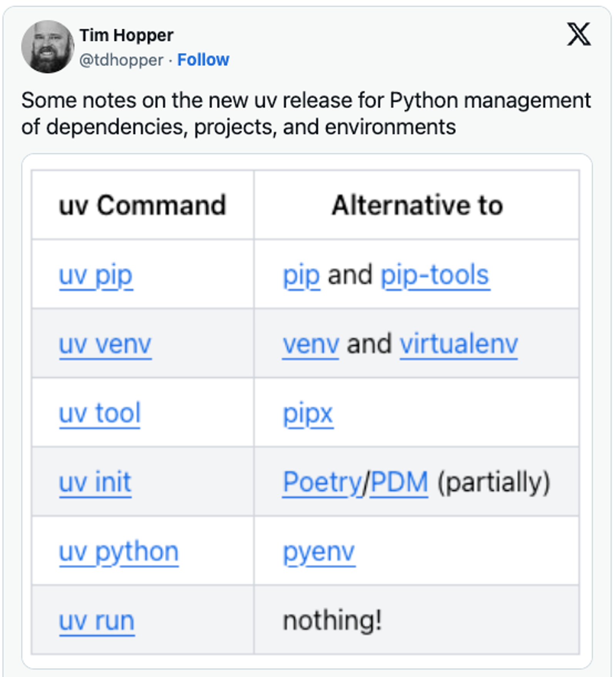Open the uv venv link
Screen dimensions: 616x677
pyautogui.click(x=105, y=344)
